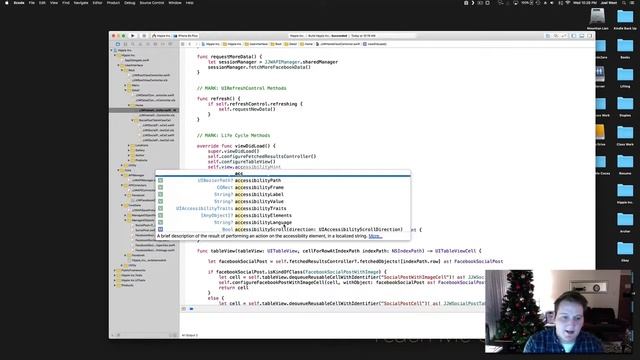Show the Debug navigator tab
This screenshot has height=360, width=640.
pyautogui.click(x=155, y=44)
